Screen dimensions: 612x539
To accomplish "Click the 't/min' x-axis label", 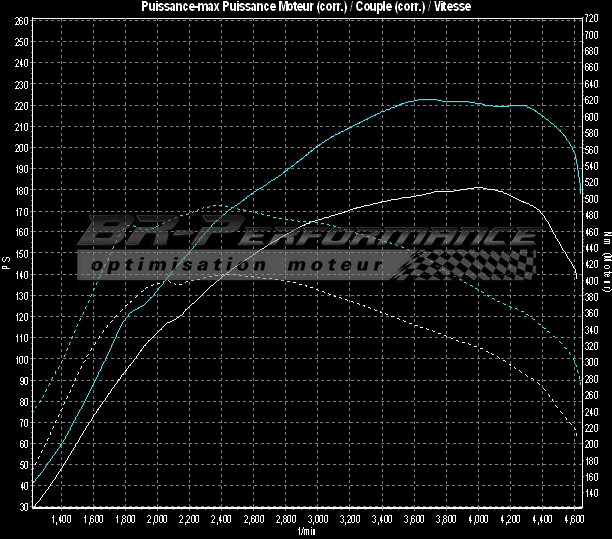I will tap(306, 532).
